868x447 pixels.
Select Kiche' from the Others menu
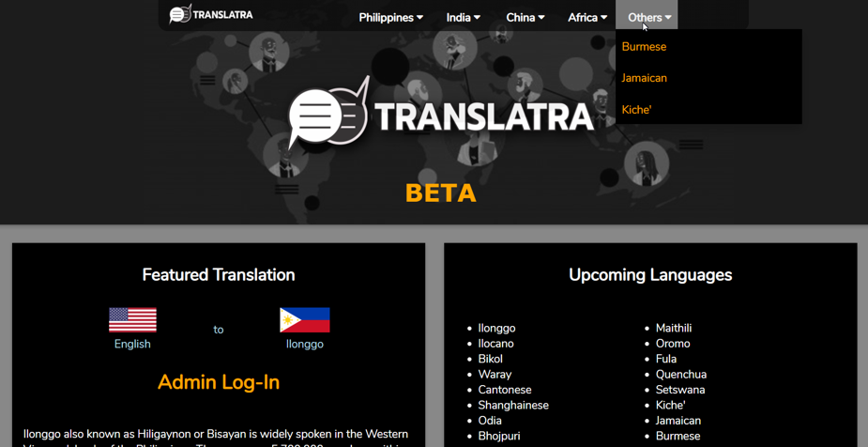(636, 110)
